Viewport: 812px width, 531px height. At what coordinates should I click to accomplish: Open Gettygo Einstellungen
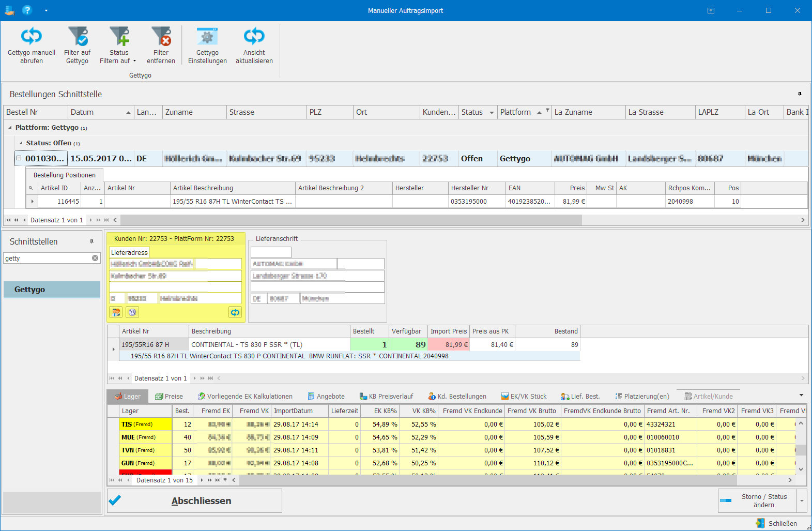click(x=207, y=45)
